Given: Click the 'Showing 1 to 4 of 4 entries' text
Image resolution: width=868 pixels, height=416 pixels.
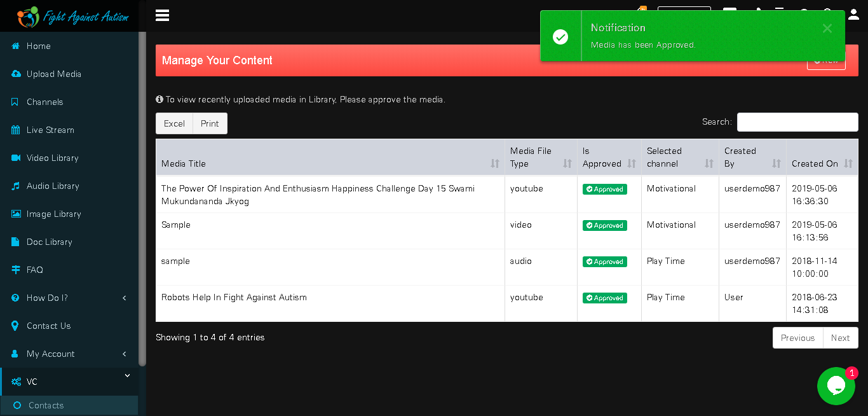Looking at the screenshot, I should 210,337.
